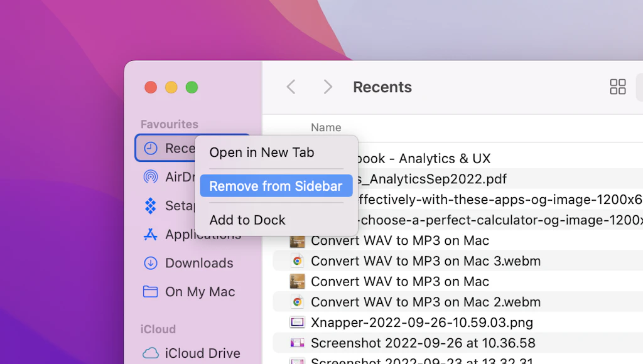Select the Downloads sidebar icon
This screenshot has height=364, width=643.
[151, 263]
